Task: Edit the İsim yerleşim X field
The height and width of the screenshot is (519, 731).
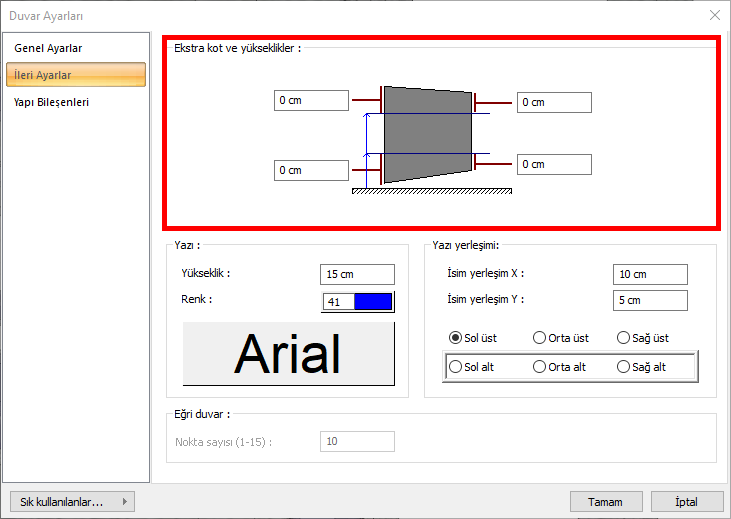Action: (650, 274)
